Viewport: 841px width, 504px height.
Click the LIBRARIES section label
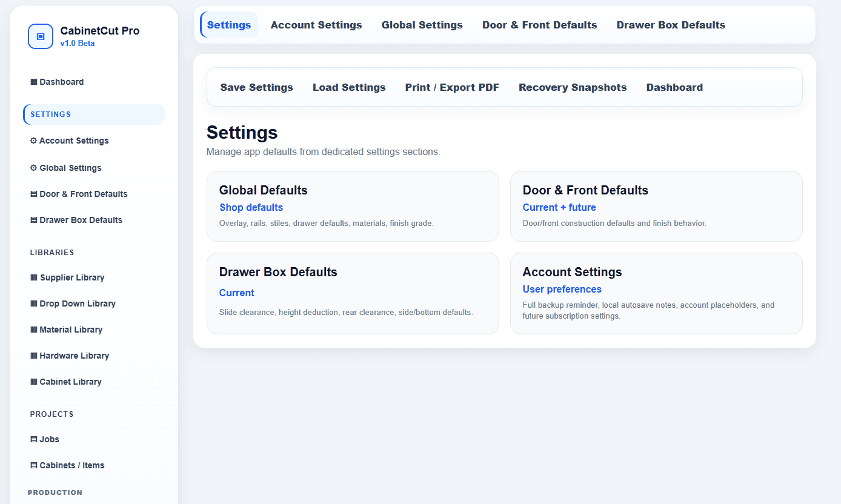(52, 253)
